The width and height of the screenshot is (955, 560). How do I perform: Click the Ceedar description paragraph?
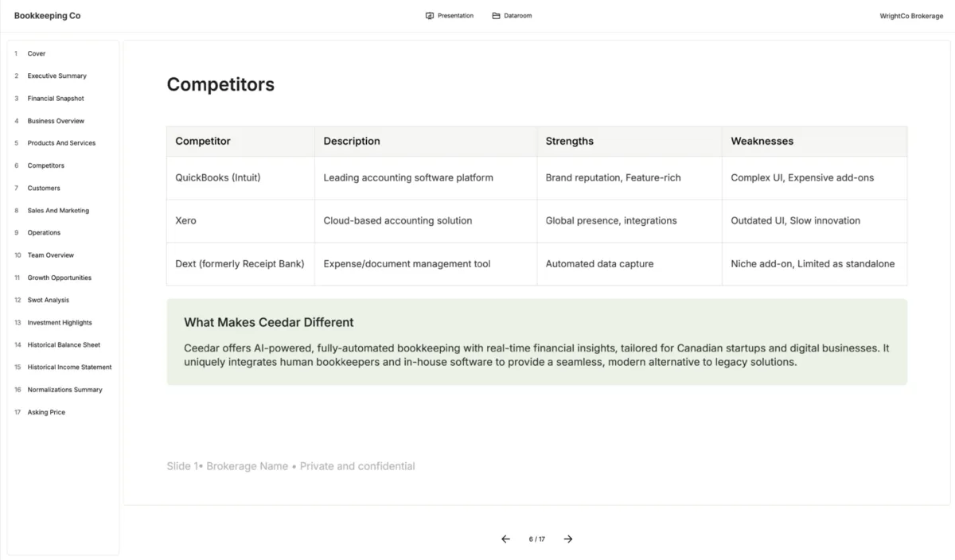coord(536,355)
